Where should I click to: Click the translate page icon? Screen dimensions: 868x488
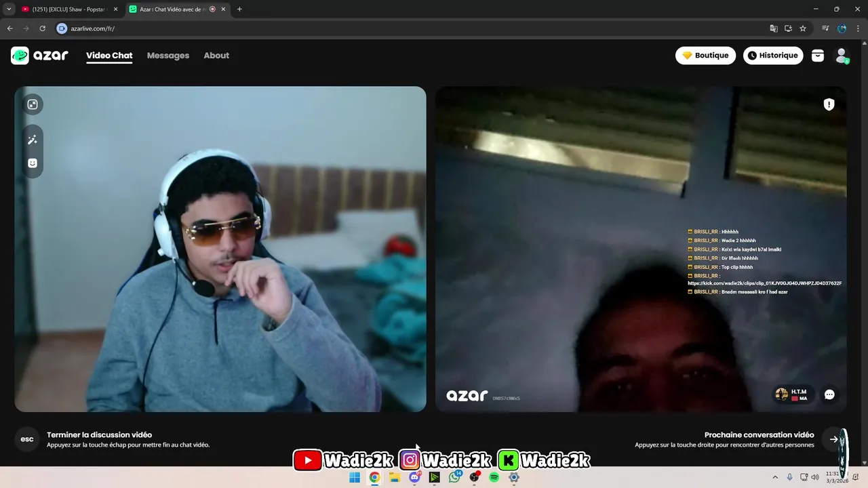[x=774, y=28]
